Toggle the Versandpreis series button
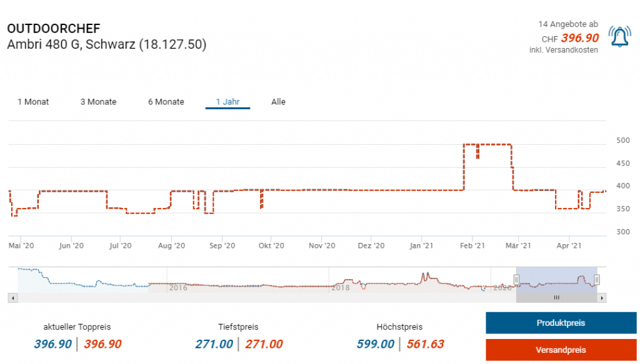Screen dimensions: 640x364 click(x=561, y=350)
